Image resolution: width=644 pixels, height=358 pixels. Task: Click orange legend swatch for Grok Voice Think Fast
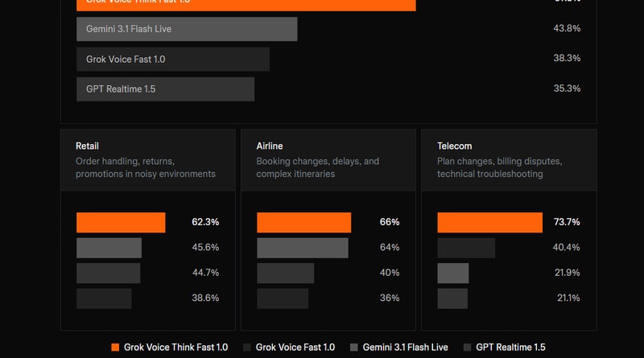[x=115, y=348]
